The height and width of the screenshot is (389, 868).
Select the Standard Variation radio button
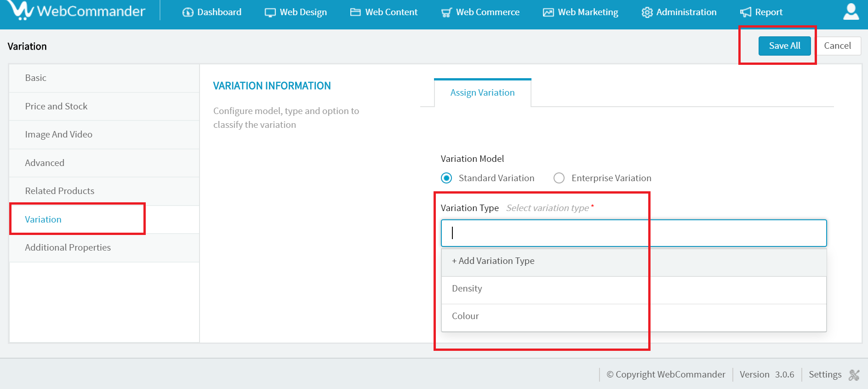coord(446,178)
